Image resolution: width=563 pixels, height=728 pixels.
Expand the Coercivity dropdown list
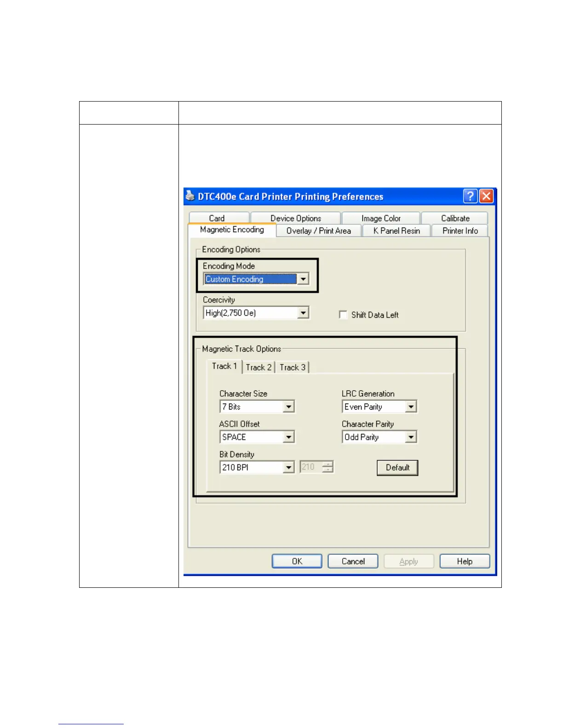303,313
